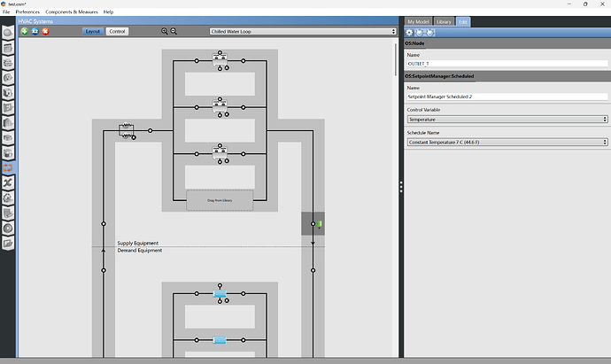
Task: Click the Setpoint Manager Scheduled 2 name field
Action: [x=507, y=97]
